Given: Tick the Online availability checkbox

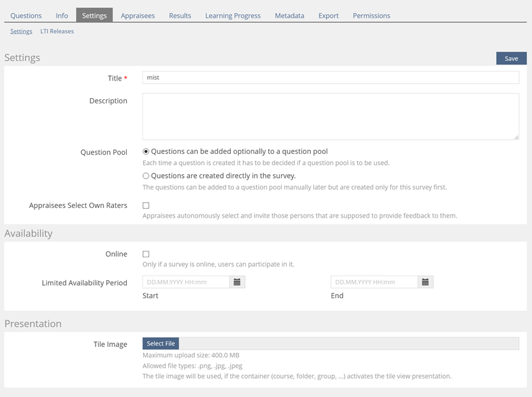Looking at the screenshot, I should click(x=146, y=254).
